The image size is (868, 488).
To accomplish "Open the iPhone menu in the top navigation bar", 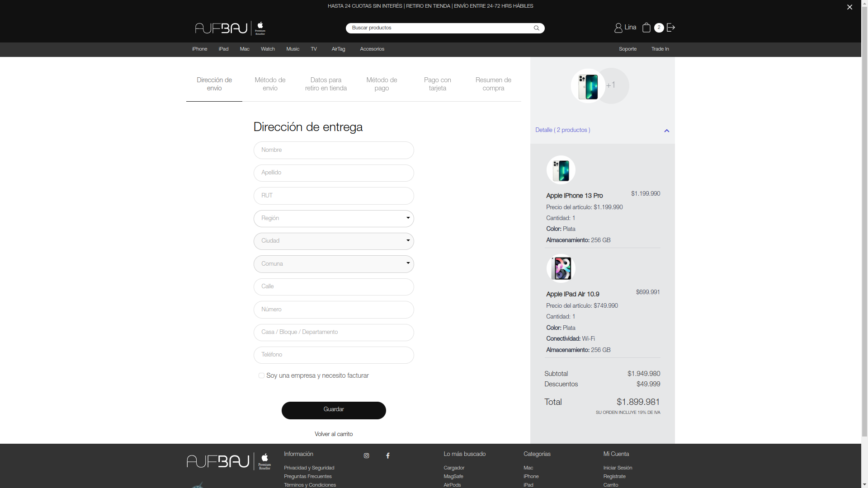I will tap(199, 49).
